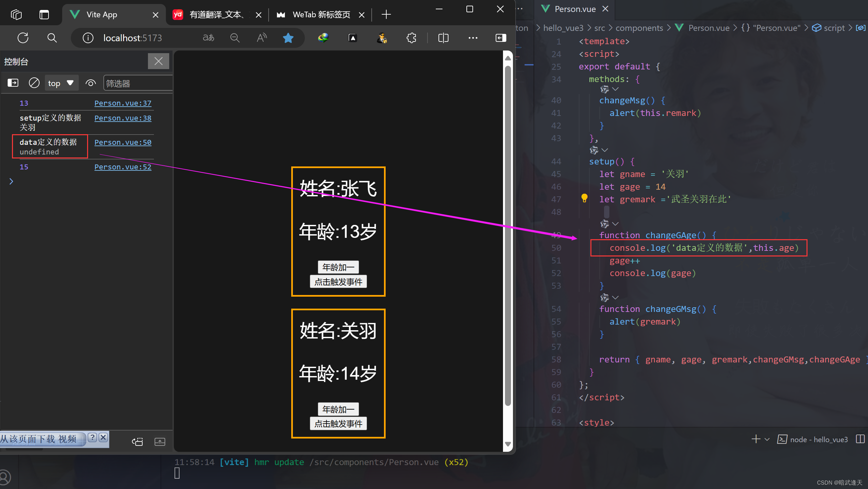Screen dimensions: 868x489
Task: Close the 控制台 console panel
Action: coord(158,61)
